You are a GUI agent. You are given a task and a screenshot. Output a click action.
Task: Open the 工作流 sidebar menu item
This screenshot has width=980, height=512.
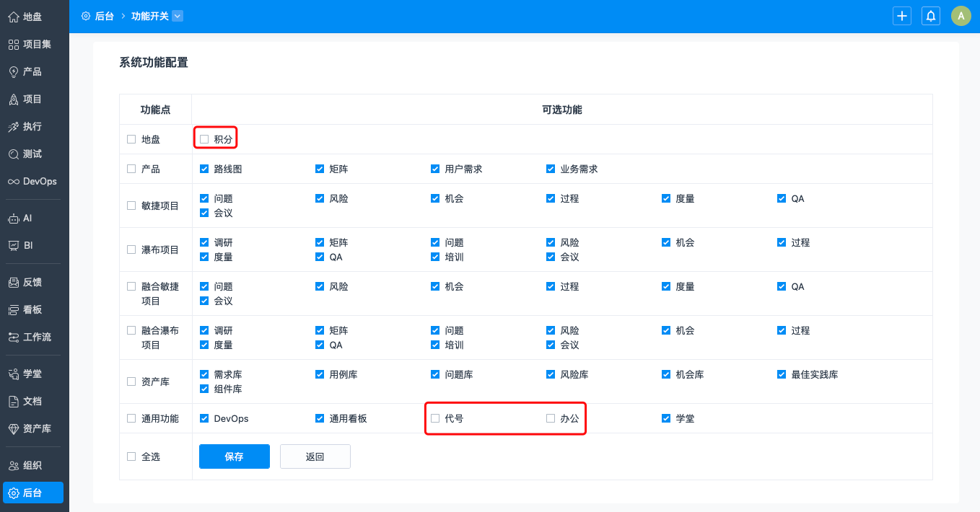pyautogui.click(x=35, y=337)
